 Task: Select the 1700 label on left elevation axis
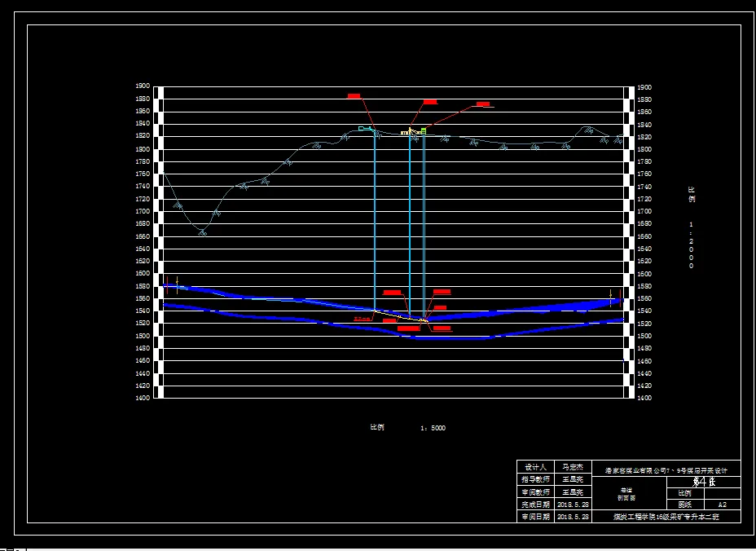[x=143, y=211]
